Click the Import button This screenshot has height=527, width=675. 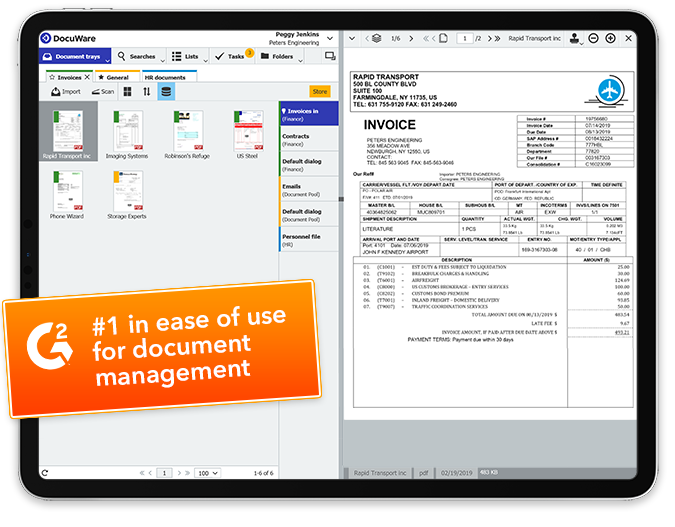[66, 92]
